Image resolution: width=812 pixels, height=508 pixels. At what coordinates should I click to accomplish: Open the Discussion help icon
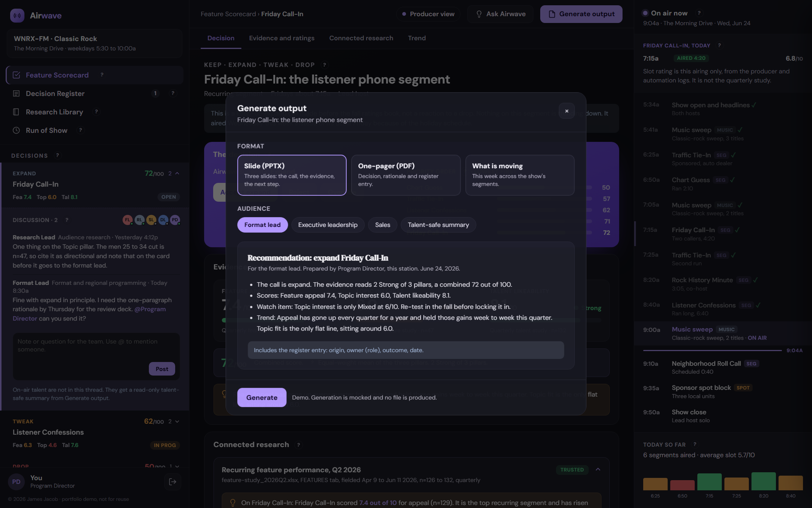tap(67, 220)
